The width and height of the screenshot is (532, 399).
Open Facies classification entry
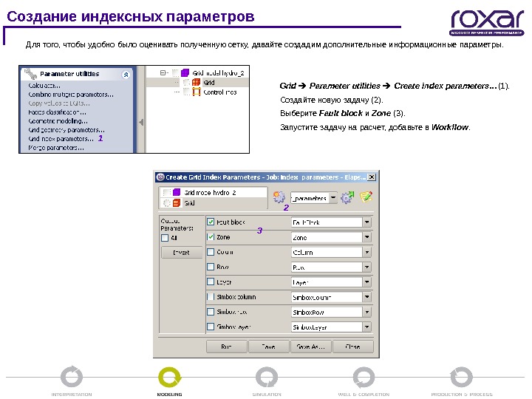click(x=57, y=112)
